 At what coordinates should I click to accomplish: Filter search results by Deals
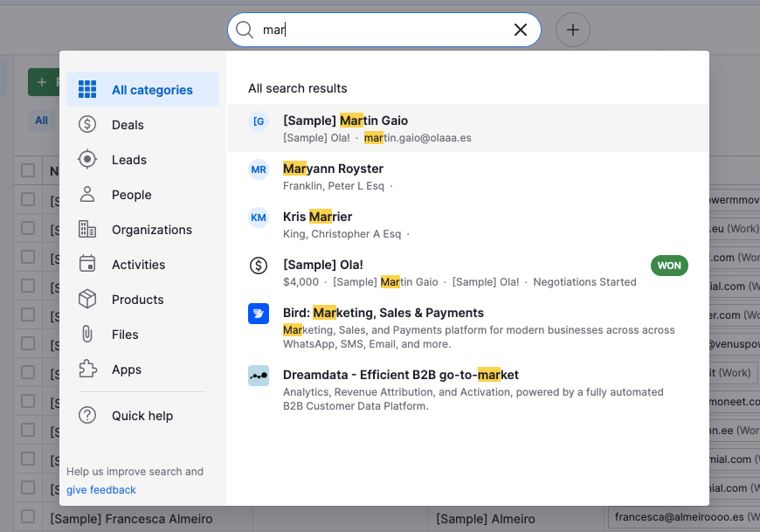pyautogui.click(x=142, y=125)
